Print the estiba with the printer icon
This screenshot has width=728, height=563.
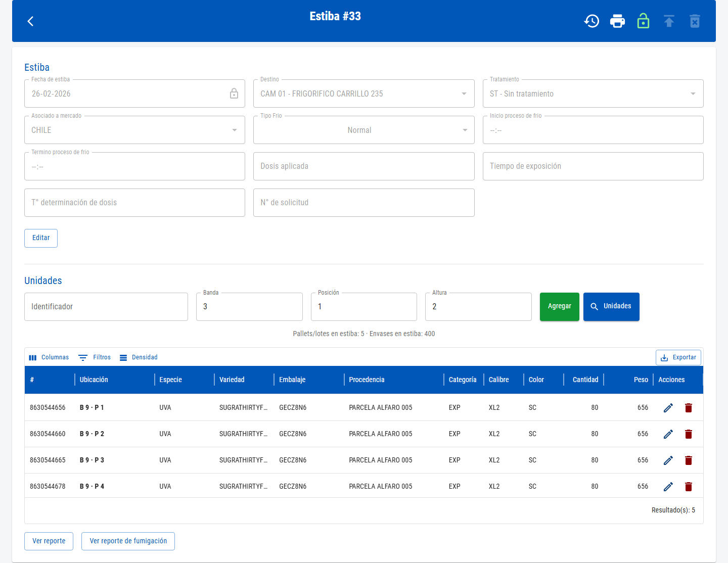coord(617,21)
